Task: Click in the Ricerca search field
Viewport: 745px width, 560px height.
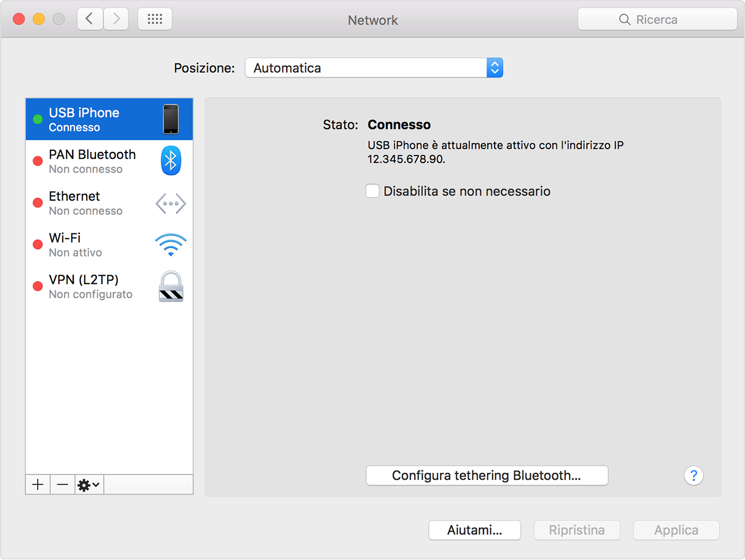Action: click(658, 19)
